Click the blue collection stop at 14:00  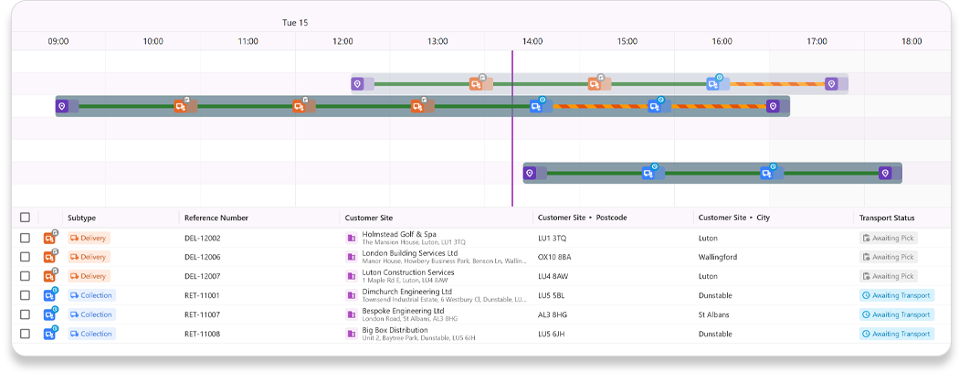tap(536, 106)
